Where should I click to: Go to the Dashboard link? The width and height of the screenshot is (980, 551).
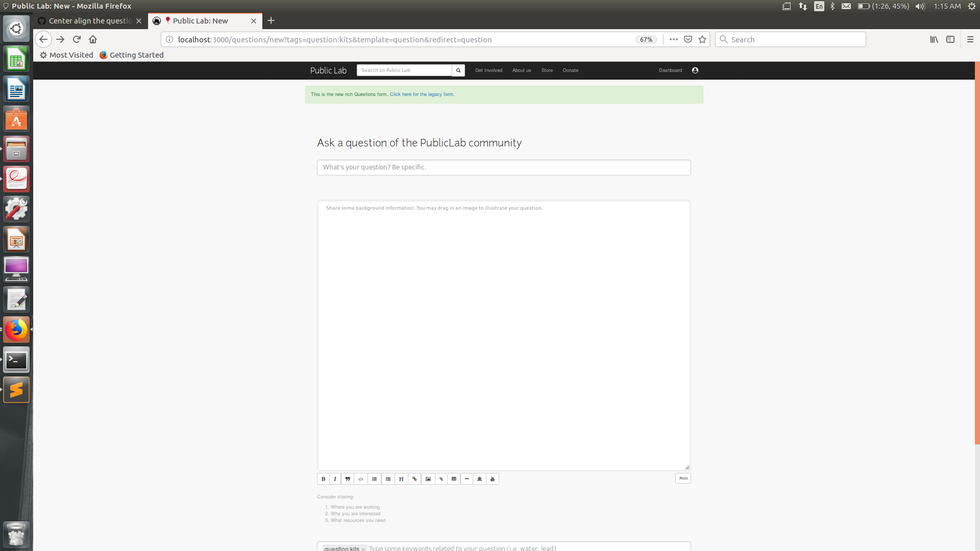tap(670, 70)
